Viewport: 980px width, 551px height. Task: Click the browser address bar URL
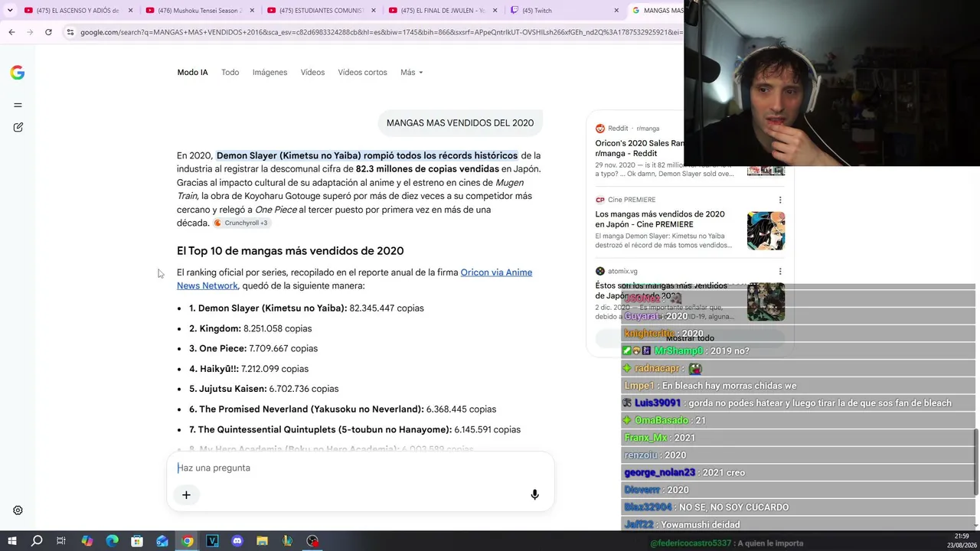(381, 32)
